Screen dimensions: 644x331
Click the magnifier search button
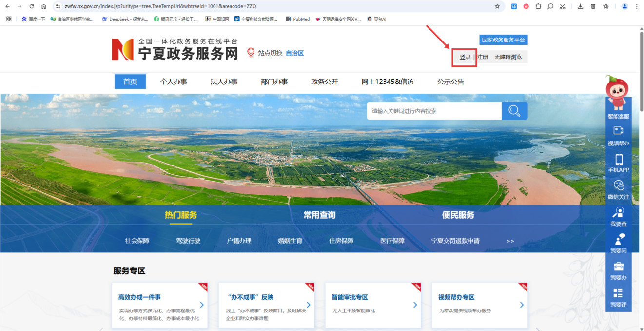tap(514, 111)
